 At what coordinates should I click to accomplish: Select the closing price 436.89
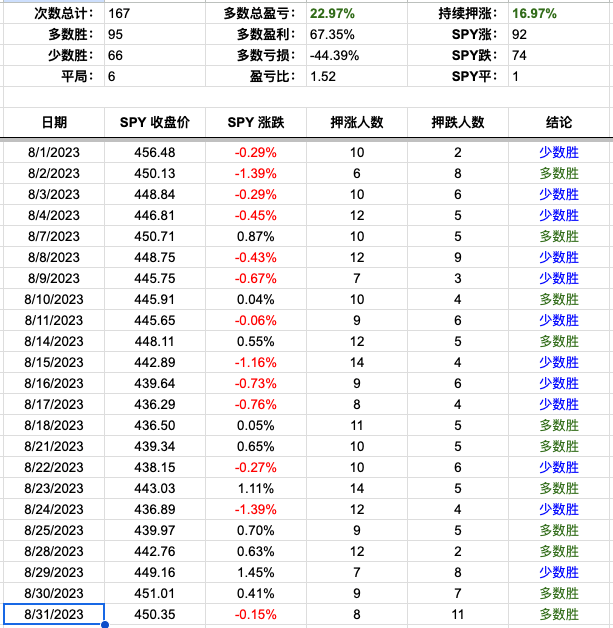(155, 509)
